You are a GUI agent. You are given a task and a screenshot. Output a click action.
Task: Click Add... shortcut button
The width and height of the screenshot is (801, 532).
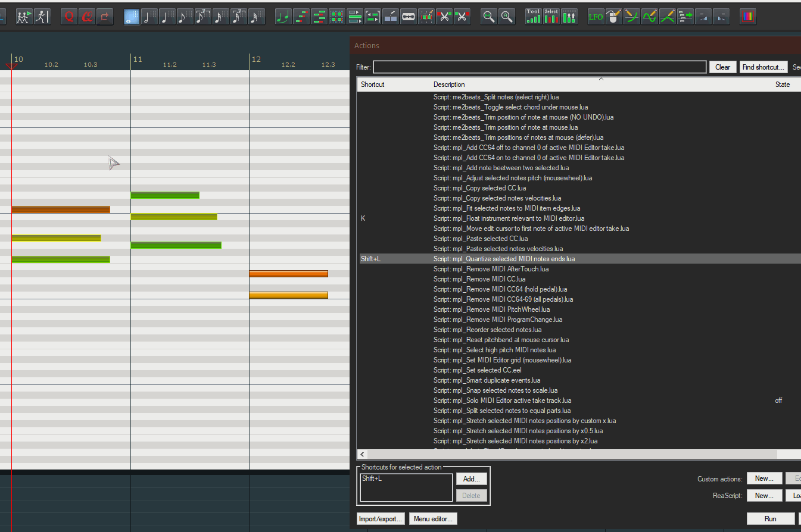[472, 479]
